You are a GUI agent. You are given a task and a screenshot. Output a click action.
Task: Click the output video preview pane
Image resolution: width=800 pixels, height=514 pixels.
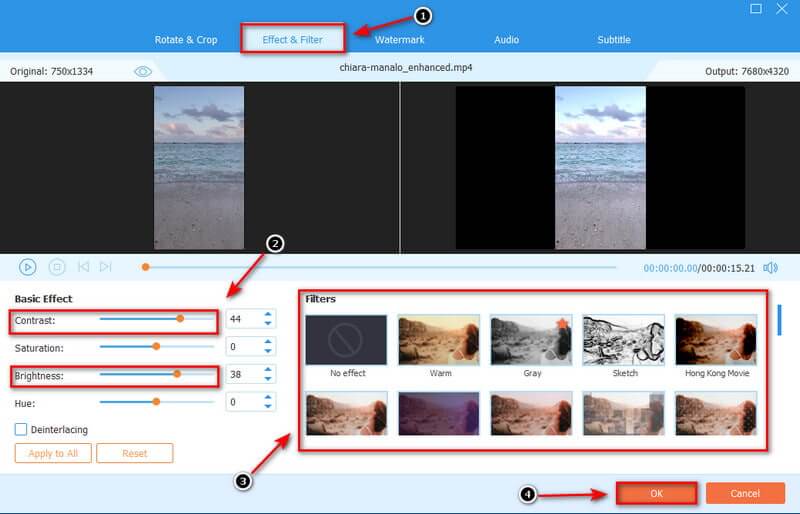(600, 167)
